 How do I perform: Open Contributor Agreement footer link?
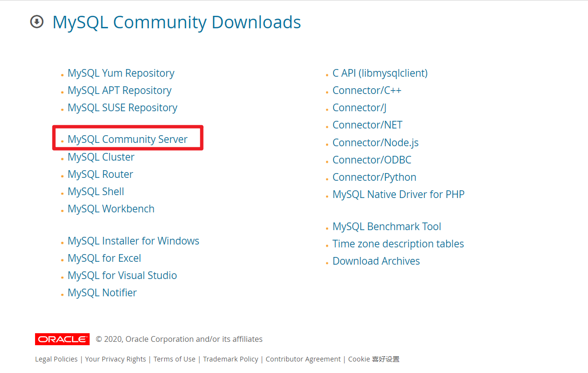(x=303, y=359)
